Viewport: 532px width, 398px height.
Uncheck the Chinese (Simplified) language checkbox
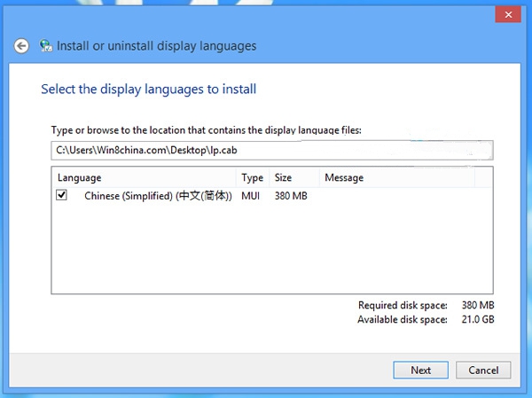pyautogui.click(x=62, y=196)
